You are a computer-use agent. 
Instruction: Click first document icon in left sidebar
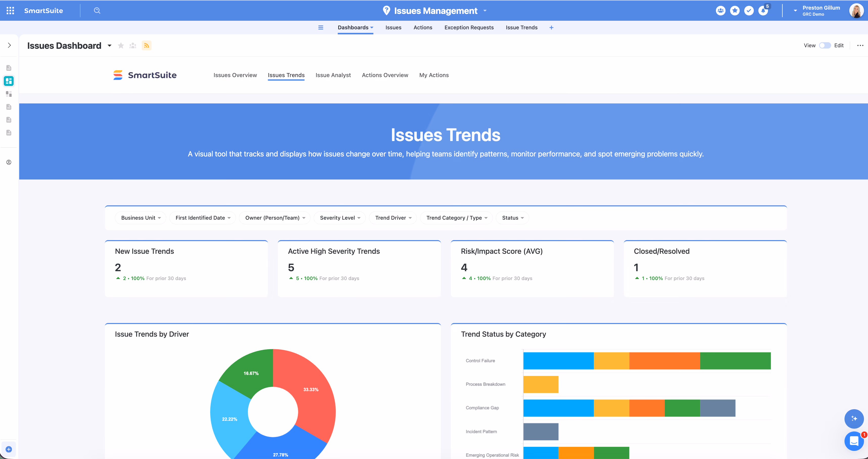click(9, 68)
